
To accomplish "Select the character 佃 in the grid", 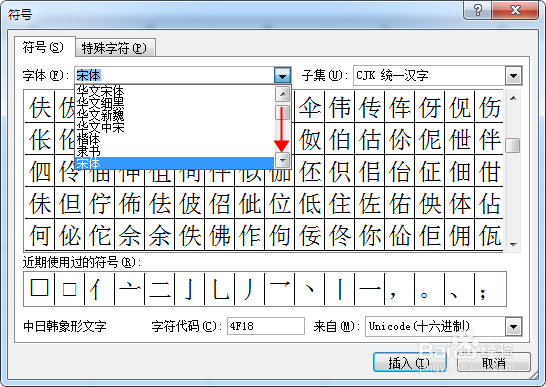I will coord(459,171).
